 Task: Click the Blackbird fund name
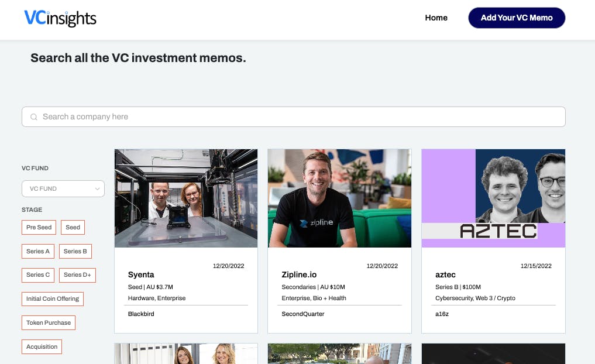click(x=141, y=314)
